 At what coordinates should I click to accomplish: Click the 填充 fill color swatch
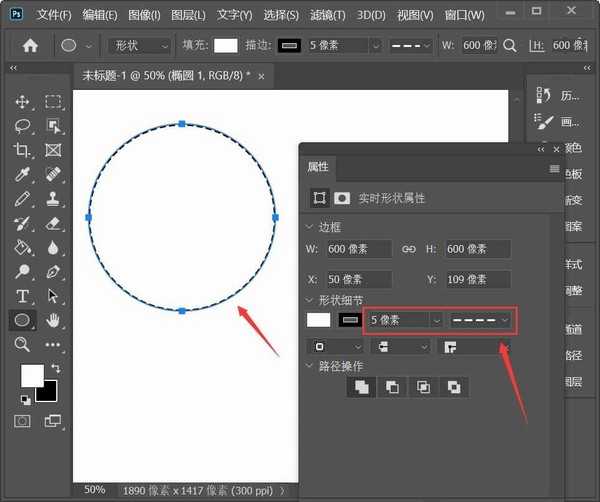(x=225, y=45)
